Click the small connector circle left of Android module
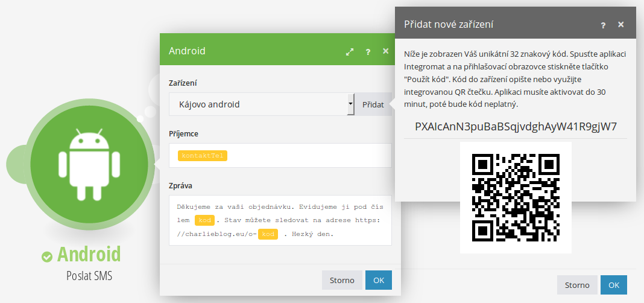This screenshot has width=644, height=303. (x=17, y=164)
